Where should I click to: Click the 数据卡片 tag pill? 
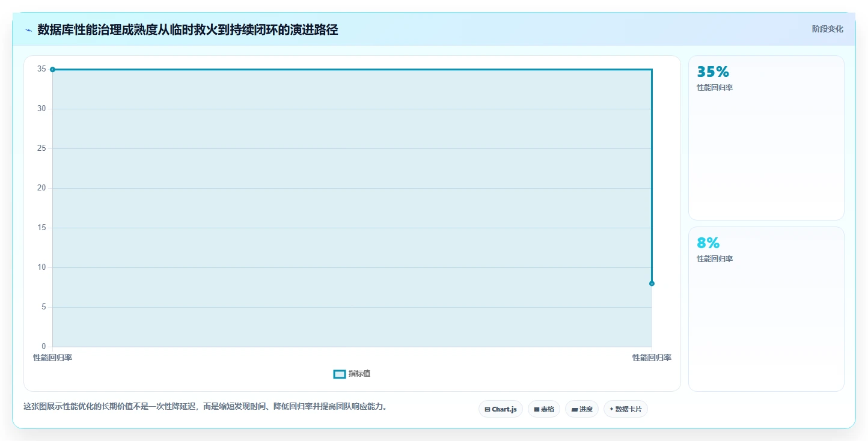pos(626,409)
